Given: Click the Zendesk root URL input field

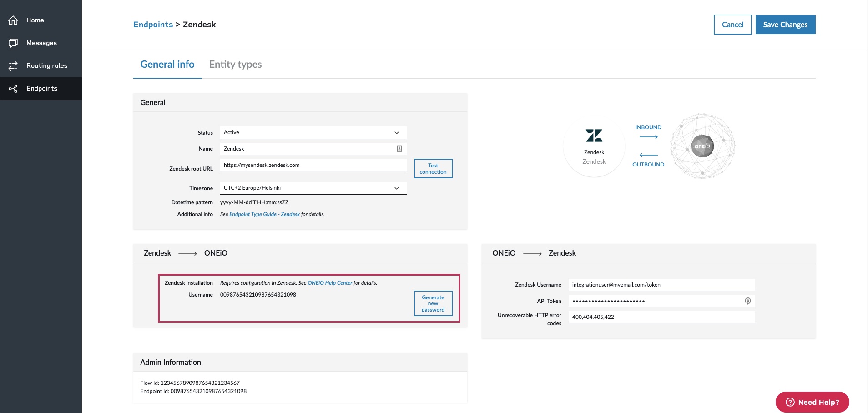Looking at the screenshot, I should pyautogui.click(x=313, y=165).
